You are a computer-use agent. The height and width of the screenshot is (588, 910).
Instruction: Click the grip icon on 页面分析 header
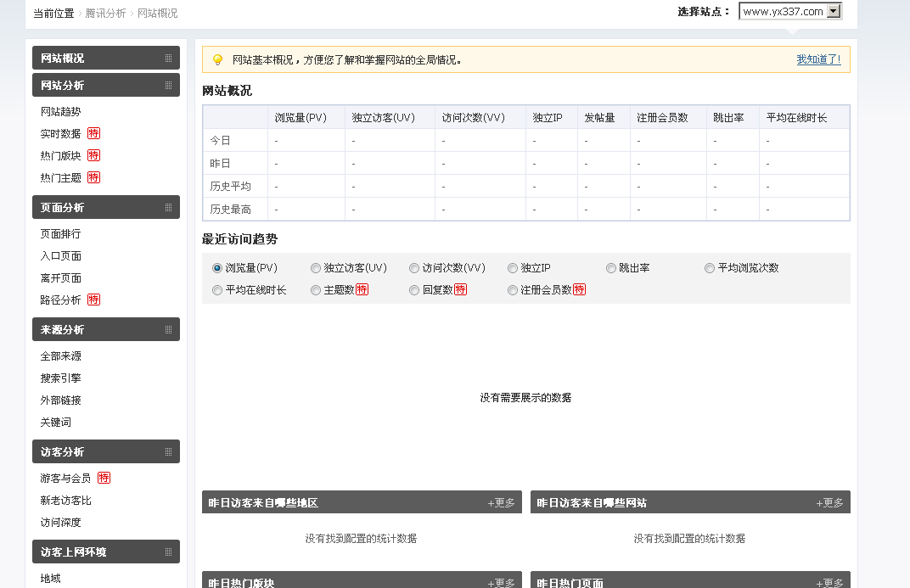(168, 208)
